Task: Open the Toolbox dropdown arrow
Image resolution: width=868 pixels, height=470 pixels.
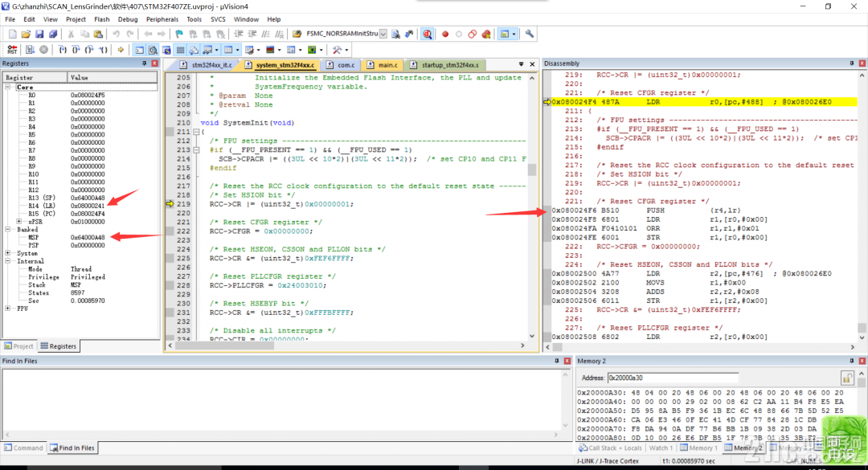Action: [x=346, y=50]
